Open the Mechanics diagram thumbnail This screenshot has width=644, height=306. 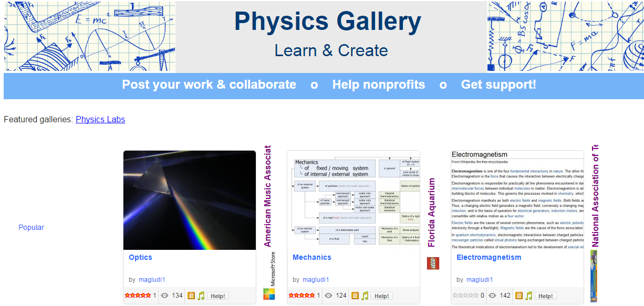tap(354, 200)
